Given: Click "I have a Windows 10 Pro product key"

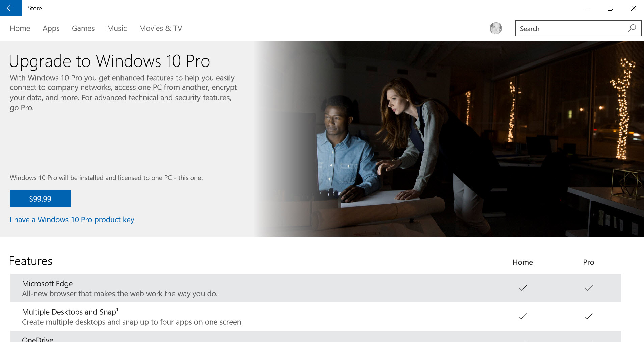Looking at the screenshot, I should 72,220.
